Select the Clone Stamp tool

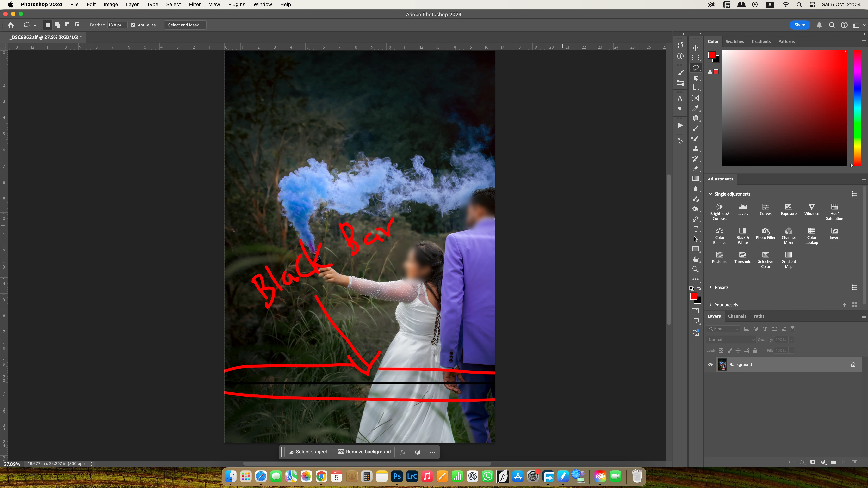pyautogui.click(x=696, y=149)
